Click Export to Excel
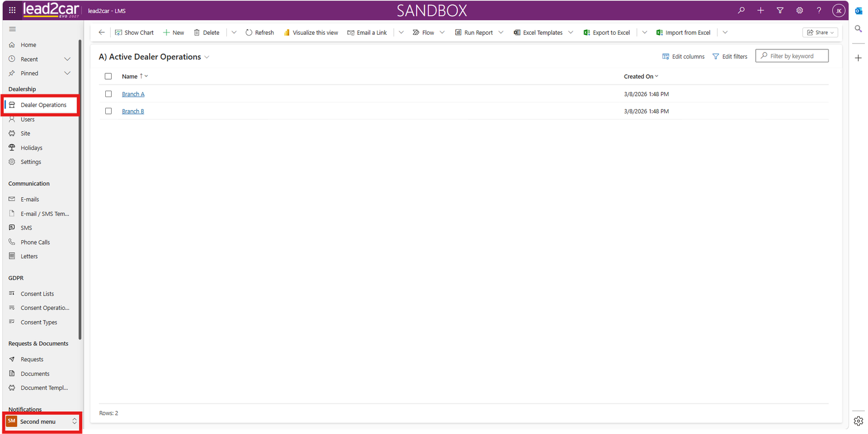This screenshot has height=434, width=868. pyautogui.click(x=607, y=33)
